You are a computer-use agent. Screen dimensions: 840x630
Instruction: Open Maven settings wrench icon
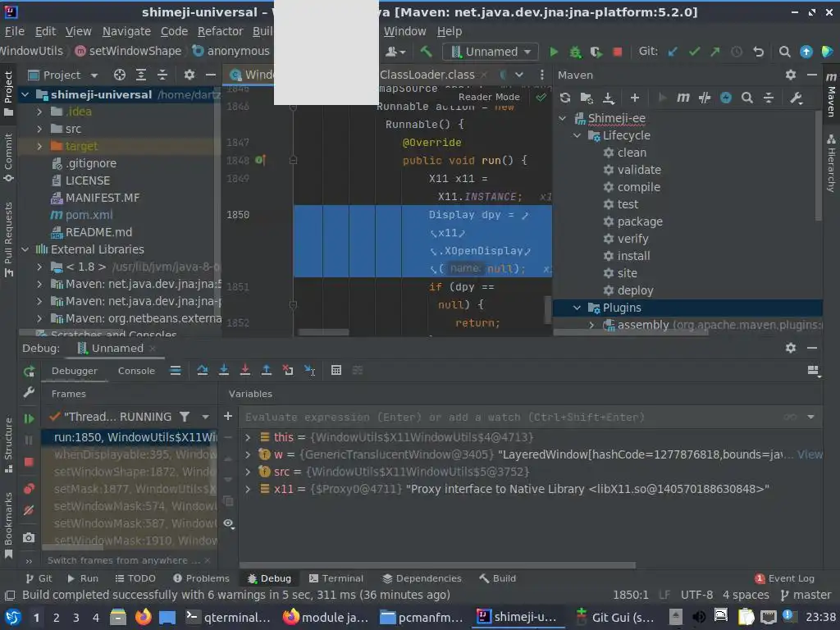796,98
